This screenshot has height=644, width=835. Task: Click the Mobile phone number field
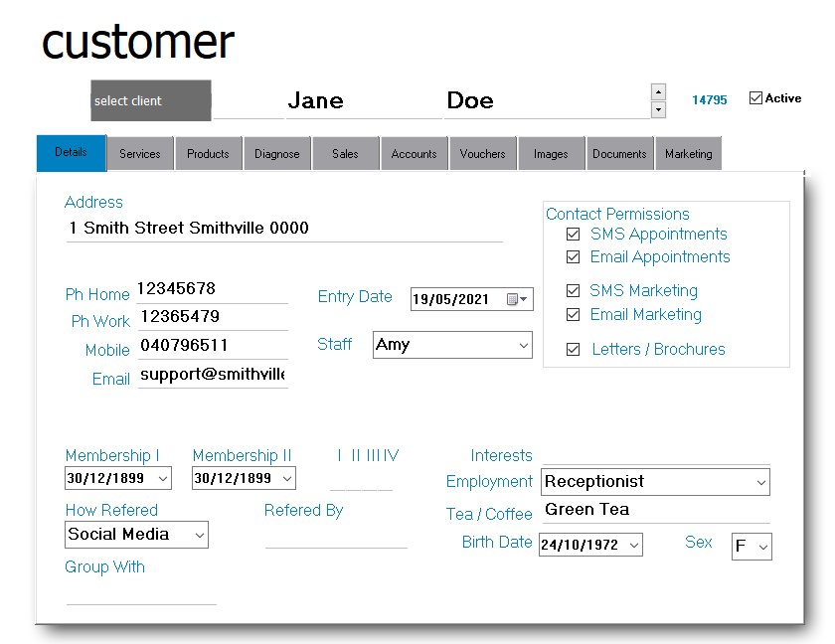(212, 346)
